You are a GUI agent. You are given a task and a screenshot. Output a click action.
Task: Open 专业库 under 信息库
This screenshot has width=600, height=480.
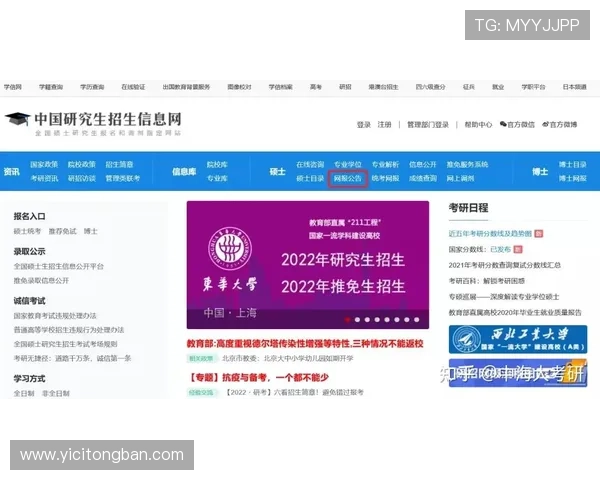(x=217, y=178)
